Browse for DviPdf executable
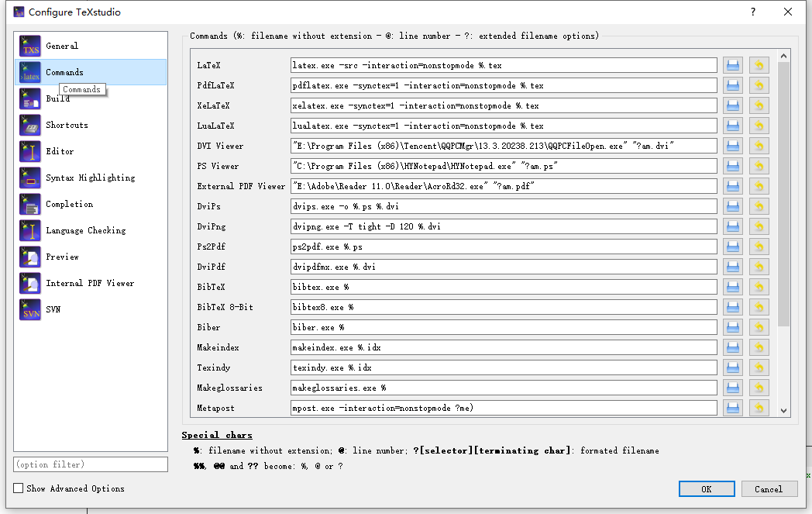The width and height of the screenshot is (812, 514). pyautogui.click(x=733, y=267)
